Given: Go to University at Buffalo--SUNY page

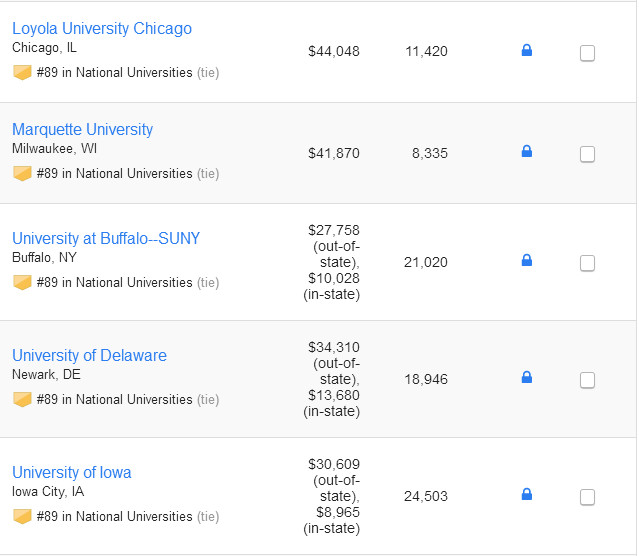Looking at the screenshot, I should point(106,238).
